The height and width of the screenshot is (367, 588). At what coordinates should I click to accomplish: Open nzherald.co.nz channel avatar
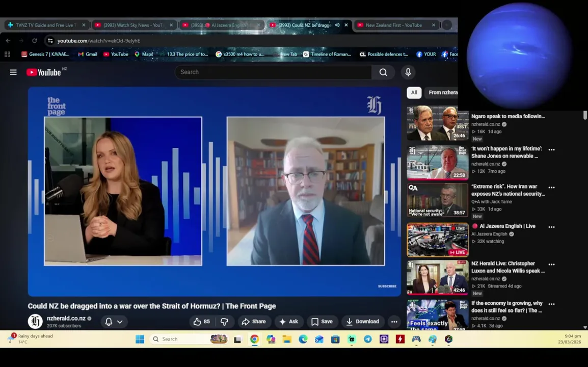(x=35, y=321)
